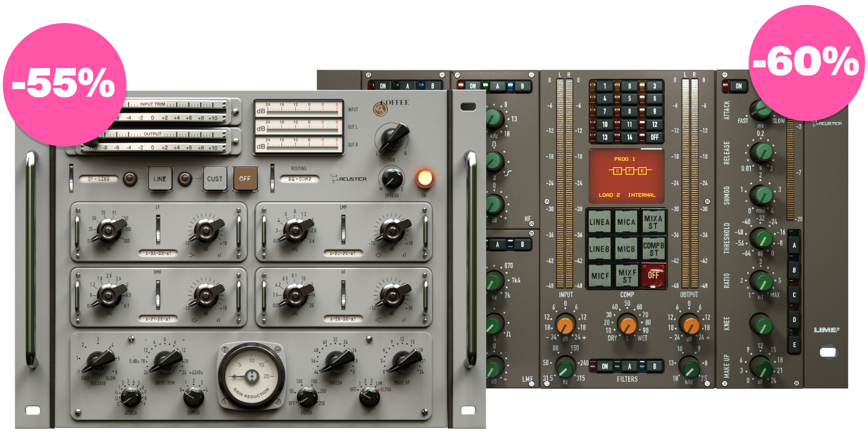Click the orange COMP dry/wet knob in Lime2
The image size is (868, 438).
click(x=627, y=324)
